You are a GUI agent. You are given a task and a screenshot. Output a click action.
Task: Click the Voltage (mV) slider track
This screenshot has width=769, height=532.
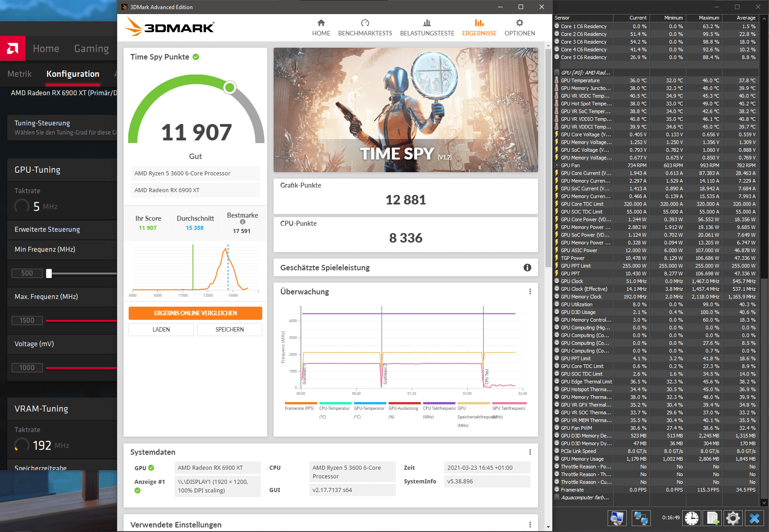(82, 368)
